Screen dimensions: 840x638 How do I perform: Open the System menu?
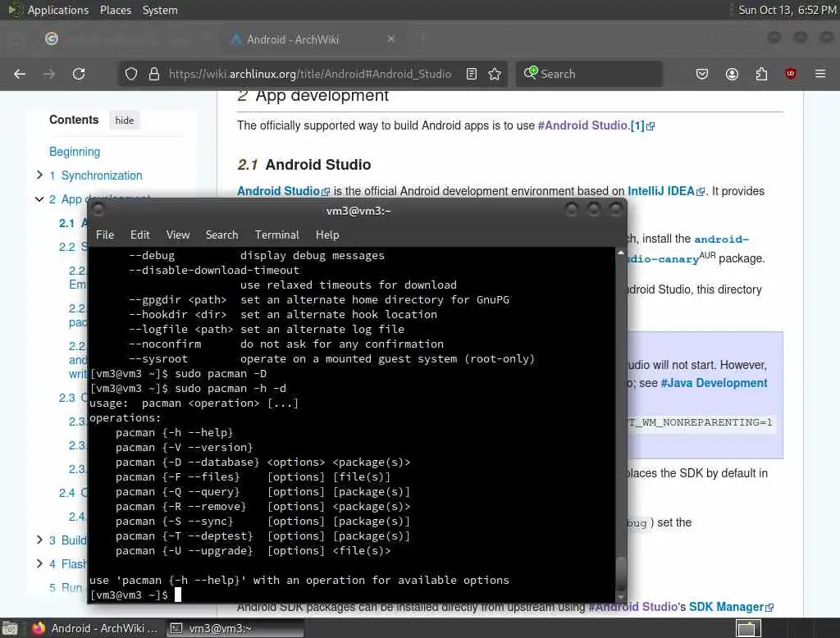[160, 10]
